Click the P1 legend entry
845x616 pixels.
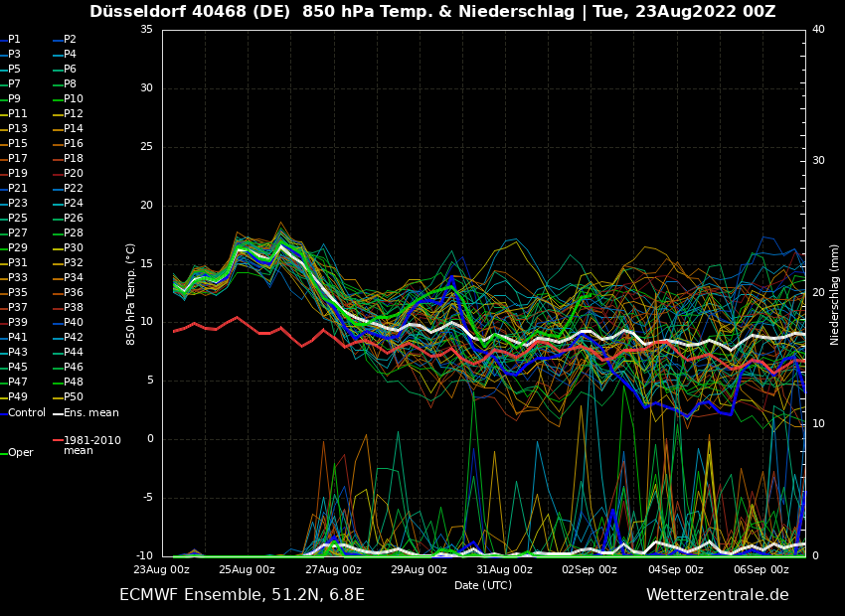(x=14, y=40)
